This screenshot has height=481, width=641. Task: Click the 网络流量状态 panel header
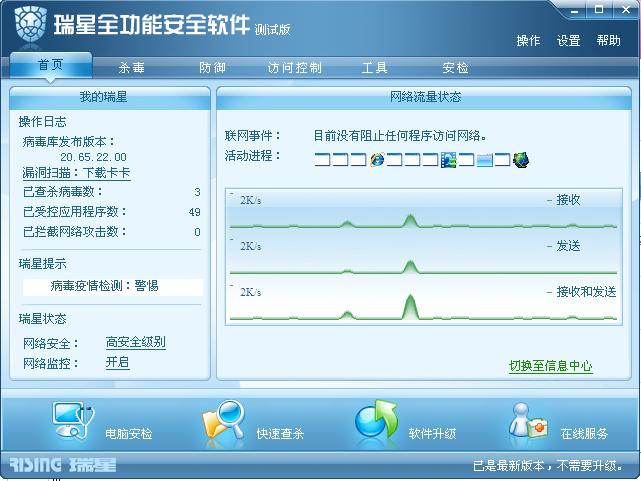[x=424, y=97]
